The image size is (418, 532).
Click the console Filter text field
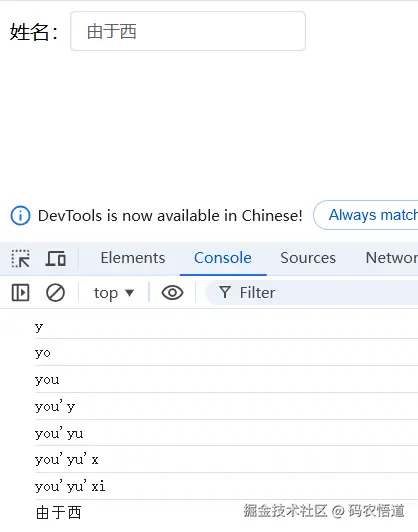click(x=311, y=293)
